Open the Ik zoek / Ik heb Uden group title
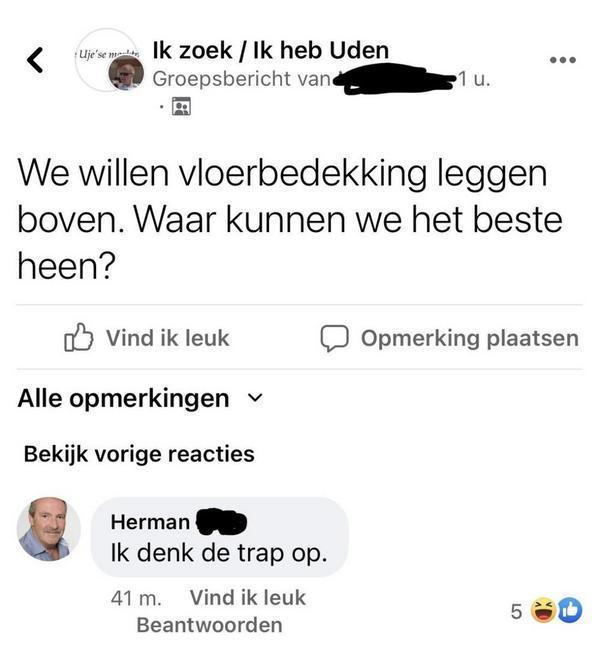 pos(271,50)
